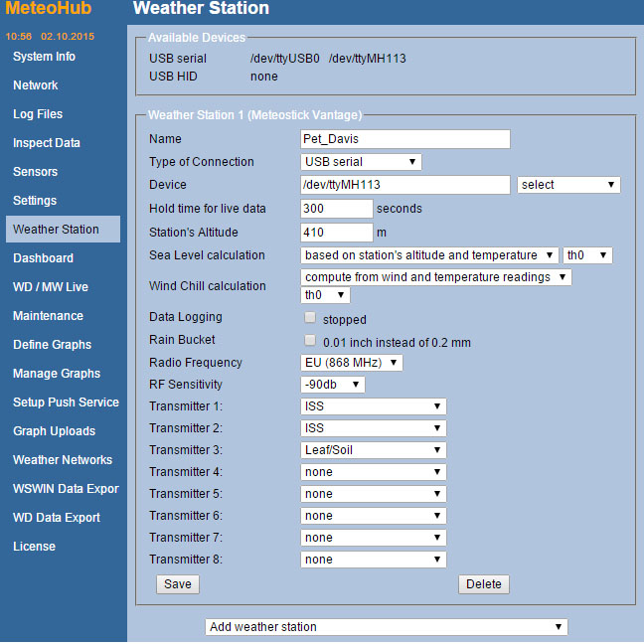644x644 pixels.
Task: Click /dev/ttyUSB0 in Available Devices
Action: (x=285, y=59)
